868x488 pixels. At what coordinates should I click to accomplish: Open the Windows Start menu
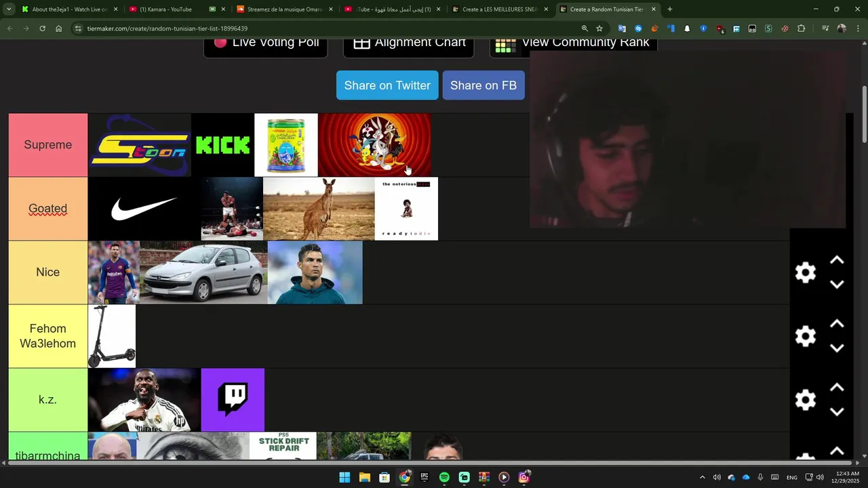point(344,477)
